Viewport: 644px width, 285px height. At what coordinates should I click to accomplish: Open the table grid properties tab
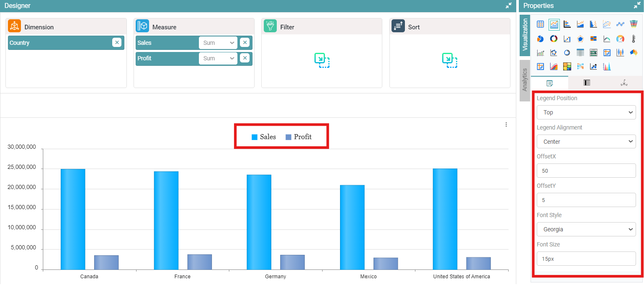587,83
